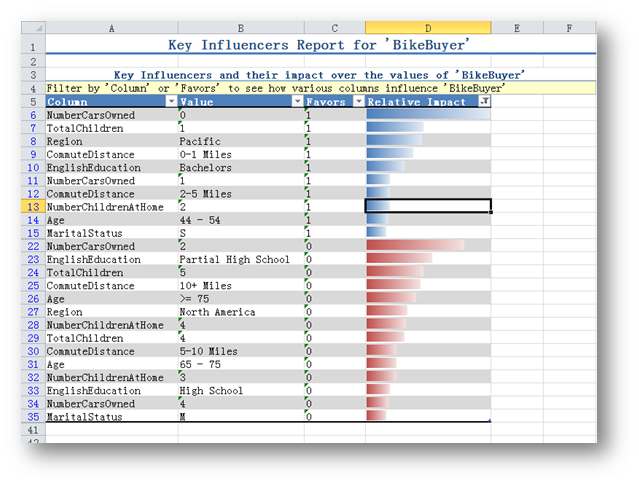
Task: Select column D header
Action: (428, 29)
